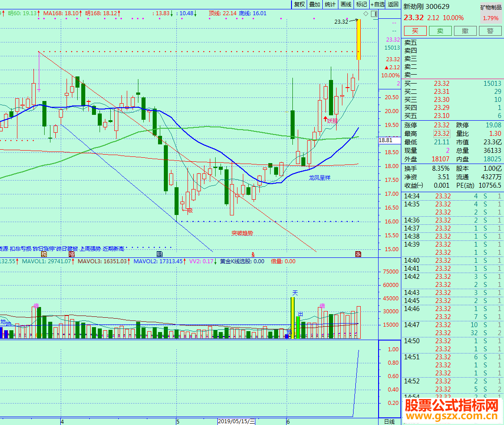Click the 警 alert button
The width and height of the screenshot is (504, 425).
coord(490,31)
